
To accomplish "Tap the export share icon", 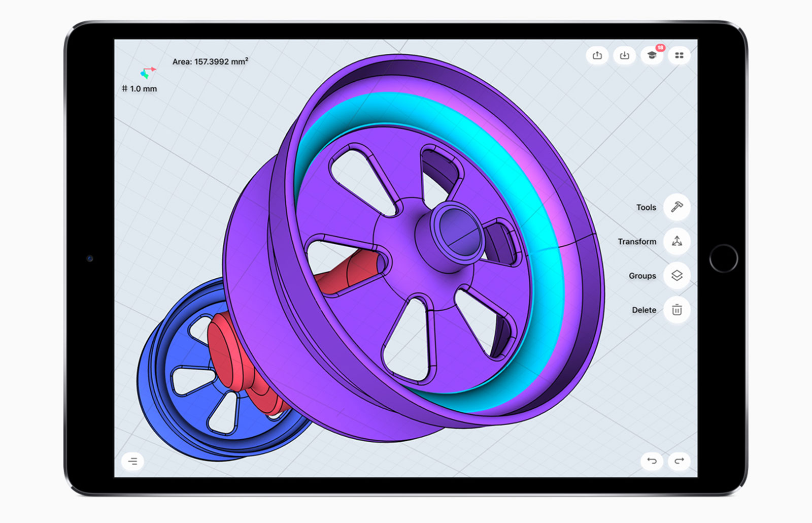I will point(597,55).
